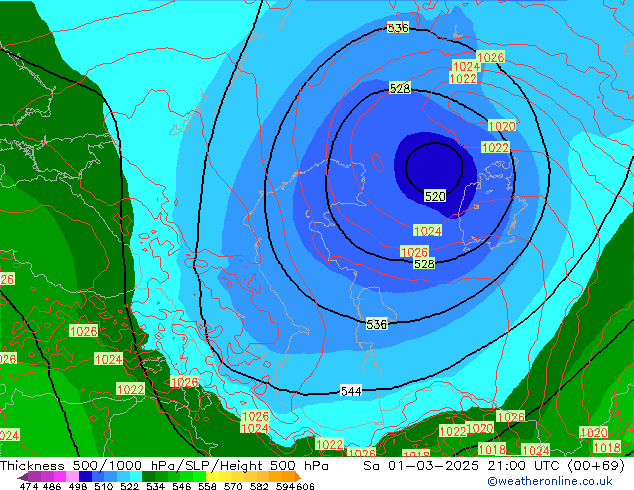Select the chart title 'Thickness 500/1000 hPa/SLP/Height 500 hPa'
Image resolution: width=634 pixels, height=490 pixels.
[164, 466]
